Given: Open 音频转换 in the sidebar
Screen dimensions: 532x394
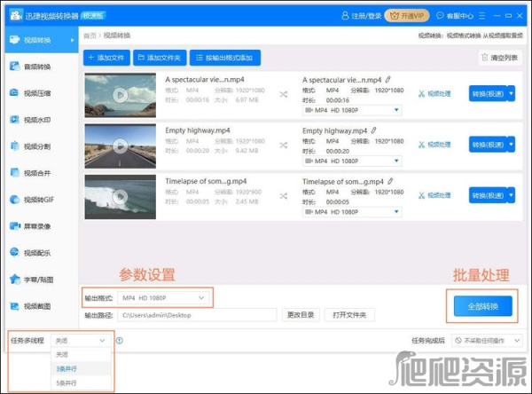Looking at the screenshot, I should (42, 67).
